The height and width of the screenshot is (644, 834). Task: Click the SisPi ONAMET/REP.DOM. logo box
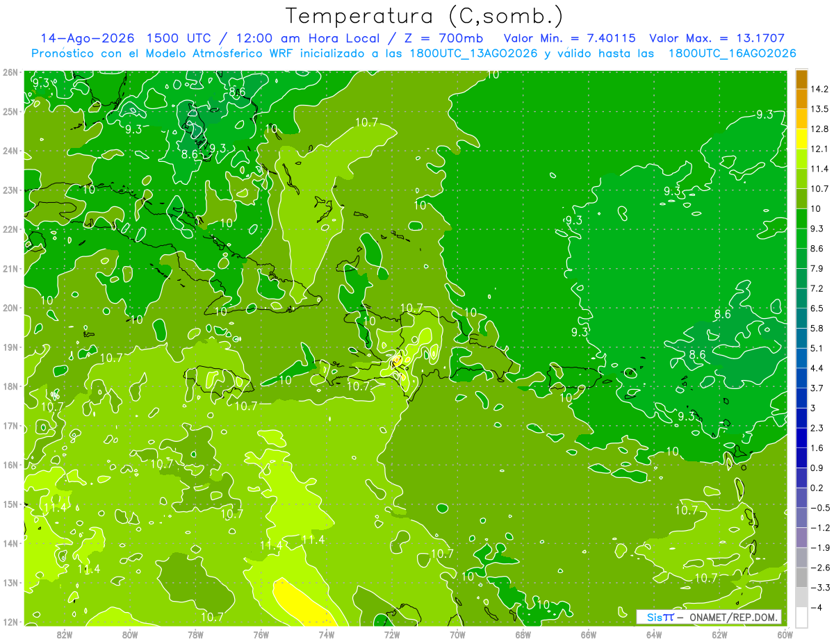709,617
